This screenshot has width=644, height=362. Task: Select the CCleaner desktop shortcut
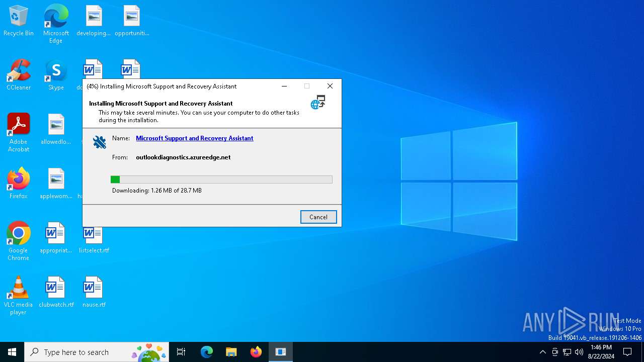[19, 75]
